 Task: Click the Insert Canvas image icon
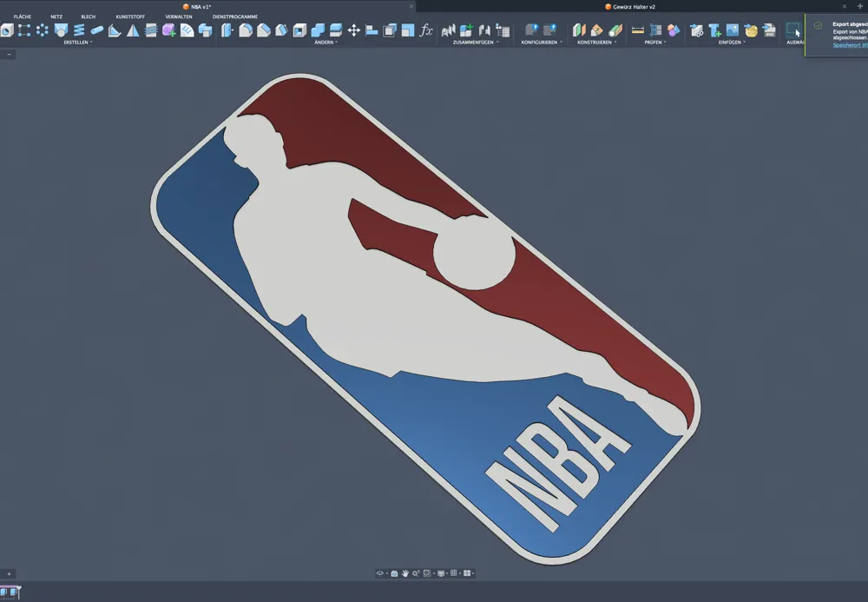tap(733, 30)
